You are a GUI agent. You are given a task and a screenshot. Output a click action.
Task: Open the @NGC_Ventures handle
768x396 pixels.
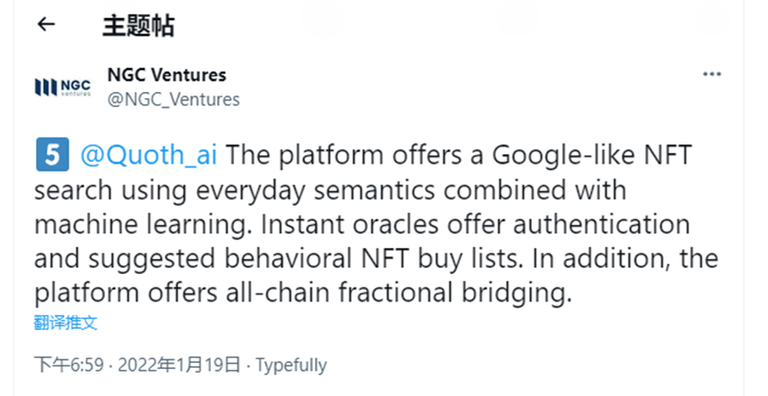[173, 99]
